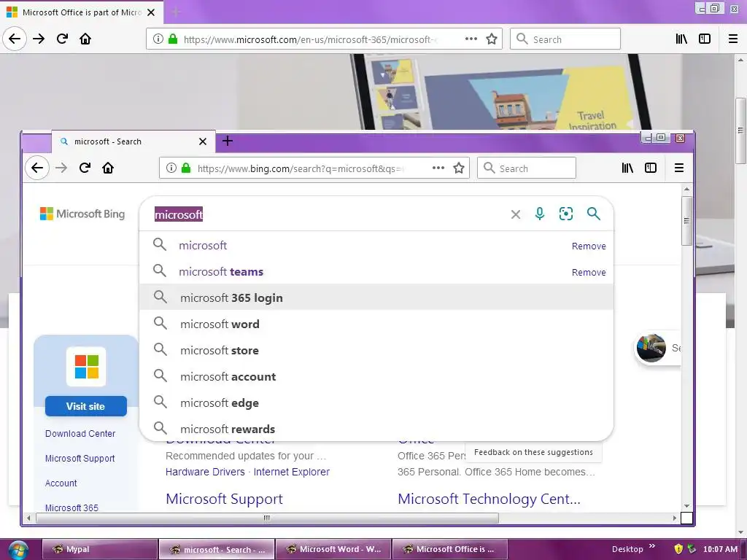Open the Account sidebar link
The height and width of the screenshot is (560, 747).
tap(61, 483)
